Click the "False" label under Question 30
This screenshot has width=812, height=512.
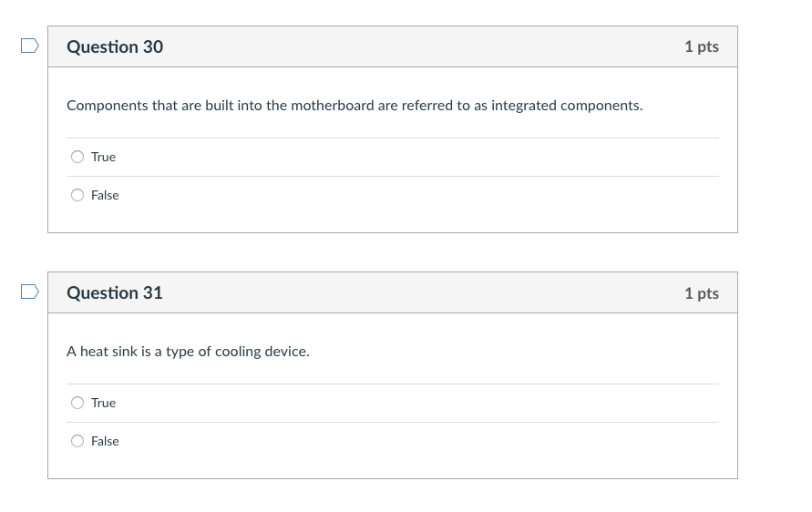pyautogui.click(x=105, y=195)
